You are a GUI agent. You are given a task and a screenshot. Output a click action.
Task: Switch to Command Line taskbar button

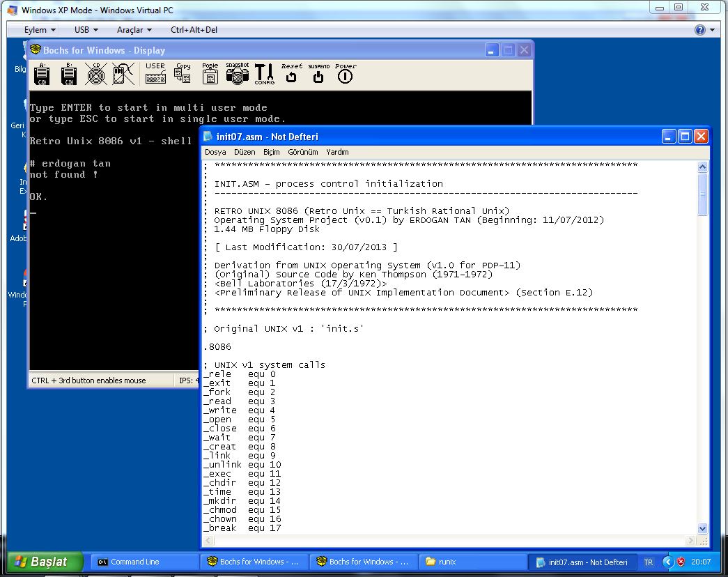(x=144, y=562)
